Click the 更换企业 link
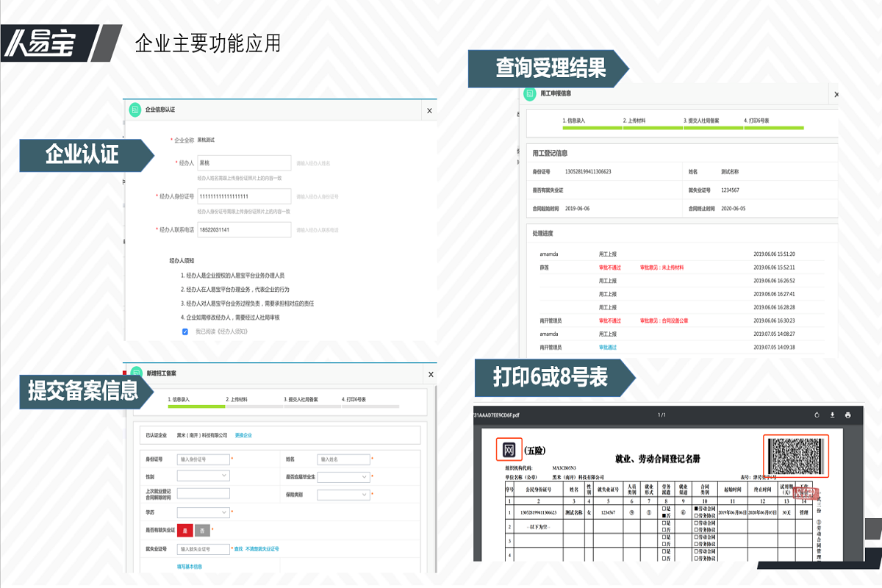The width and height of the screenshot is (882, 588). [x=243, y=435]
